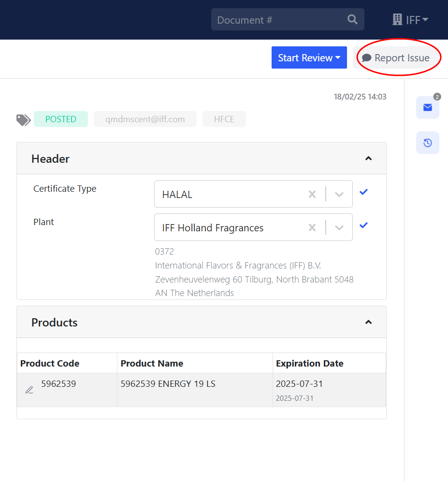Click the Document # search field

tap(278, 20)
